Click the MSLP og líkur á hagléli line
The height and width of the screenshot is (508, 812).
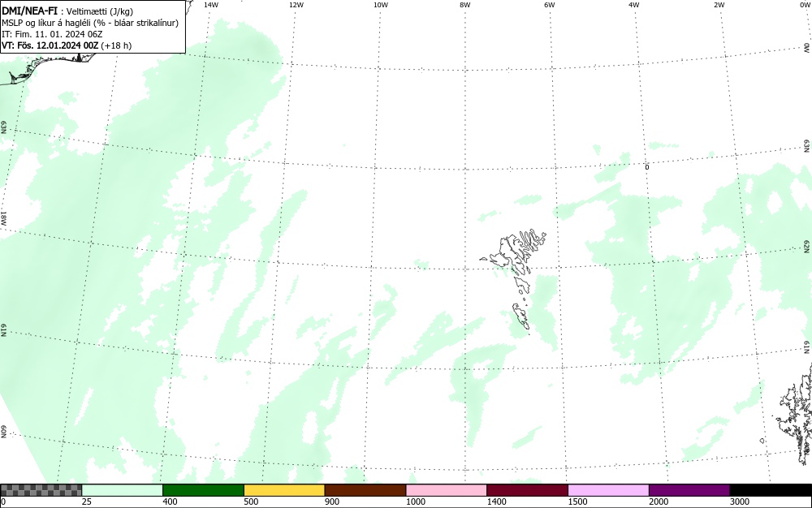click(90, 23)
